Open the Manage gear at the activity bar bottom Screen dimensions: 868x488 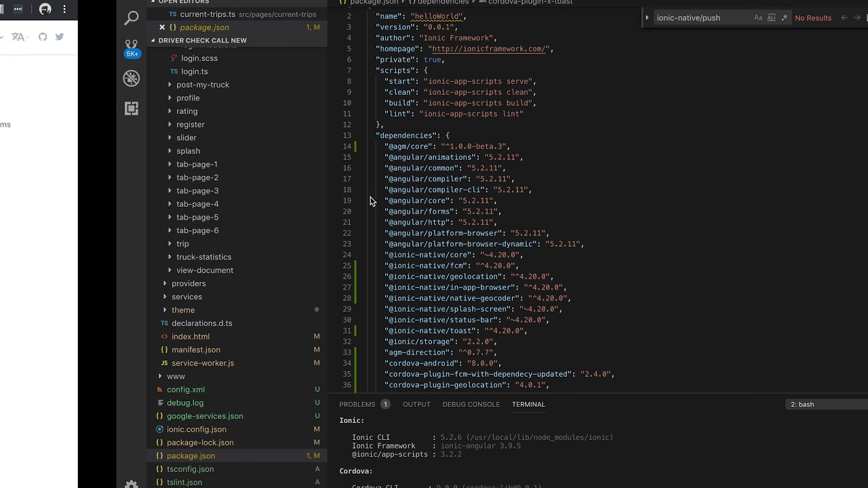[x=132, y=484]
